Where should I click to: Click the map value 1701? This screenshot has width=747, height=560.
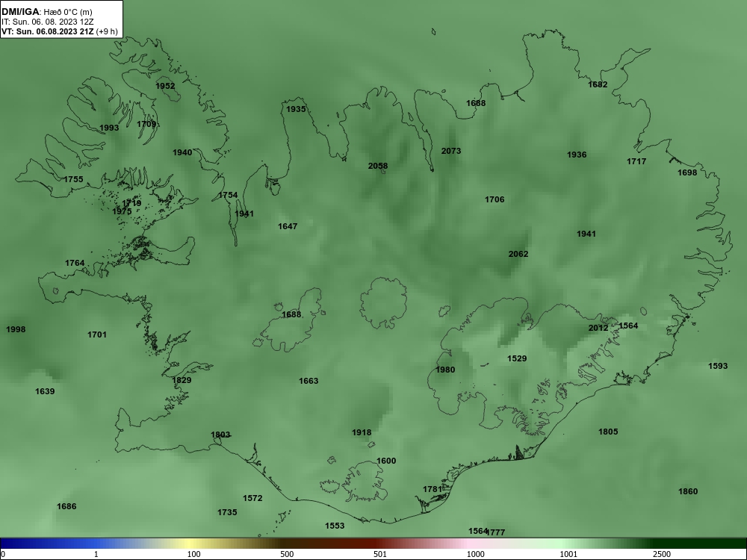97,335
